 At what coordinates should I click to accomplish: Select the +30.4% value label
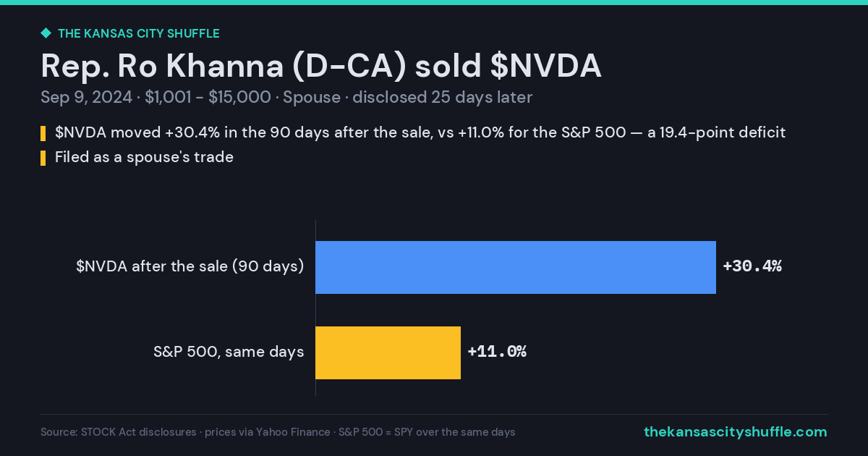point(752,266)
